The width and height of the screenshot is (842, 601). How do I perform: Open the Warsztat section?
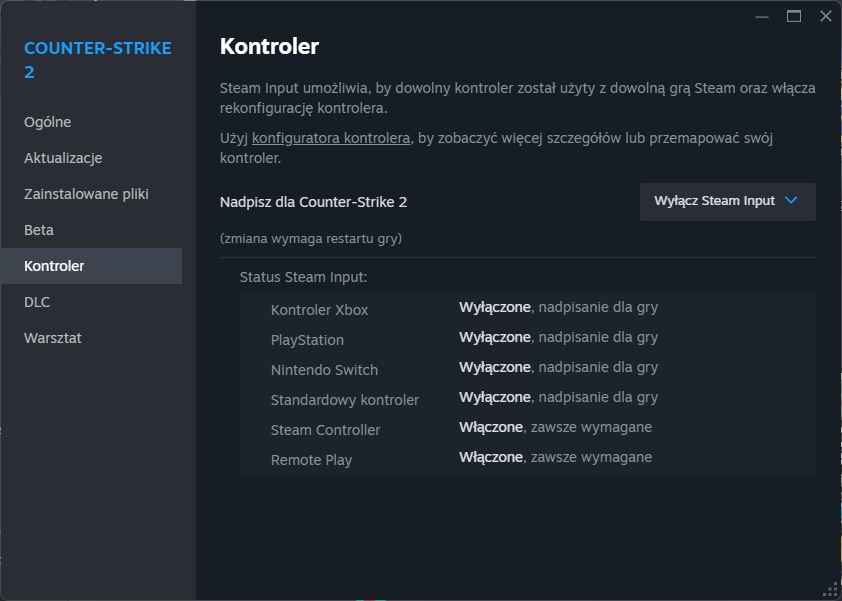click(53, 338)
